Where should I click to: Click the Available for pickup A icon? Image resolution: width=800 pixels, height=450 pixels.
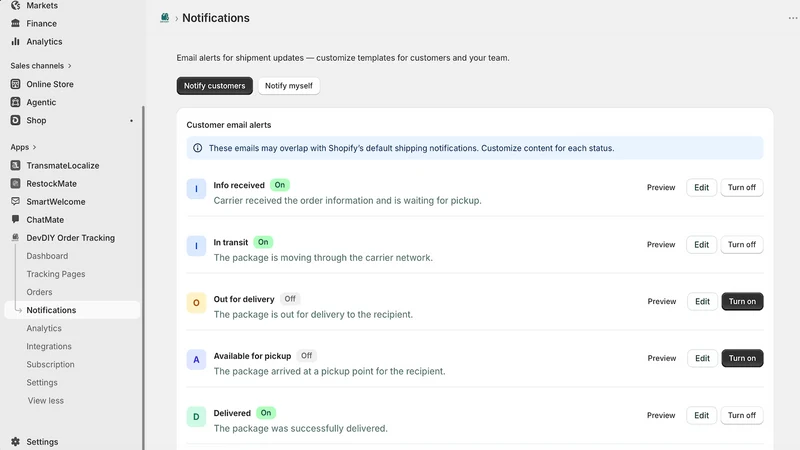196,360
